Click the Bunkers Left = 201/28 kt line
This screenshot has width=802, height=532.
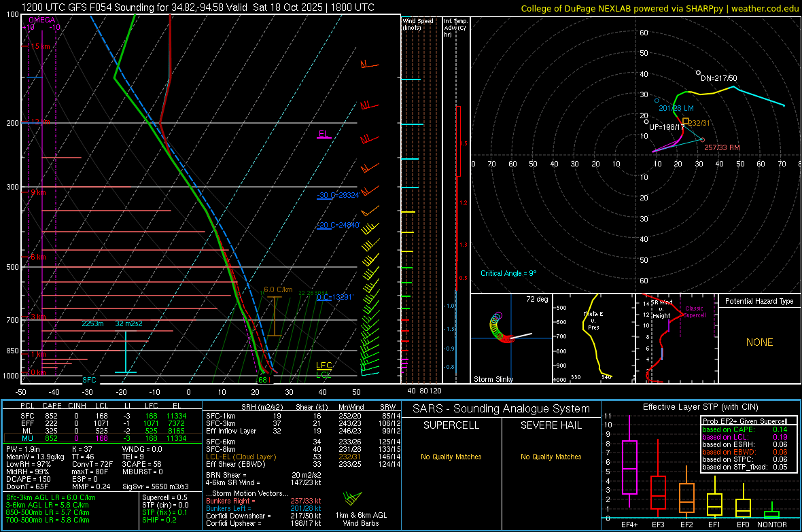(x=264, y=508)
